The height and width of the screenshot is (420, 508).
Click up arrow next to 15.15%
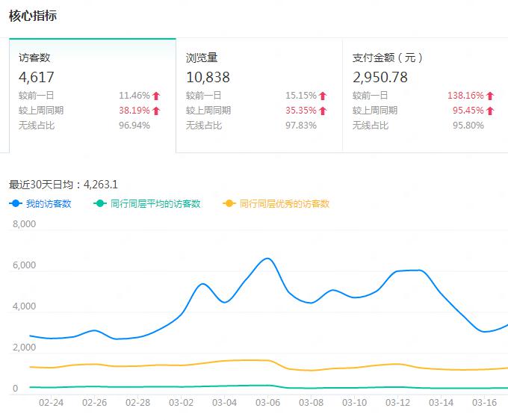[x=323, y=96]
